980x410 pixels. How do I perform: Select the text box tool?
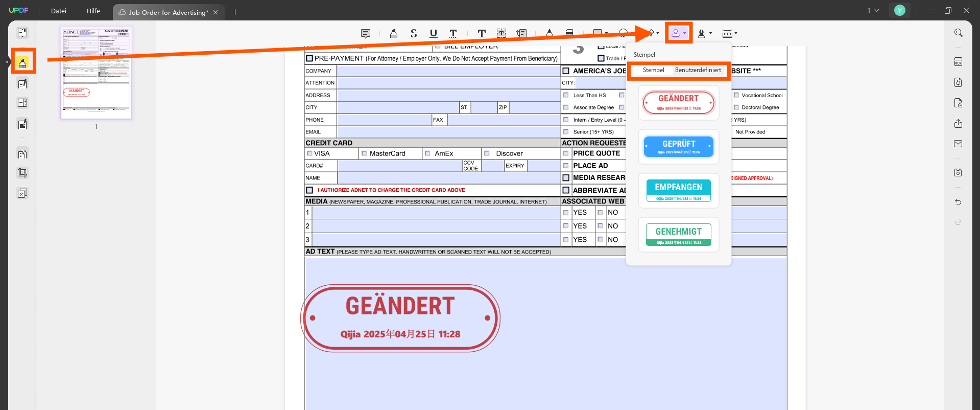501,33
